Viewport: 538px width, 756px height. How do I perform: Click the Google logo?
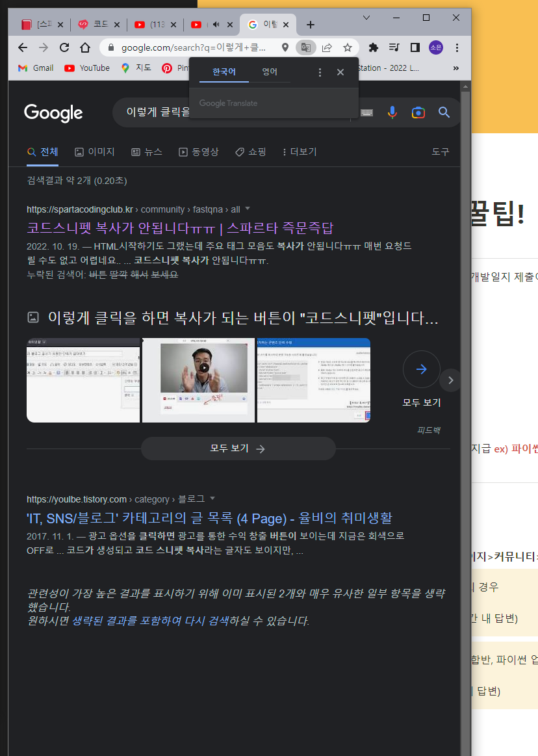[53, 113]
